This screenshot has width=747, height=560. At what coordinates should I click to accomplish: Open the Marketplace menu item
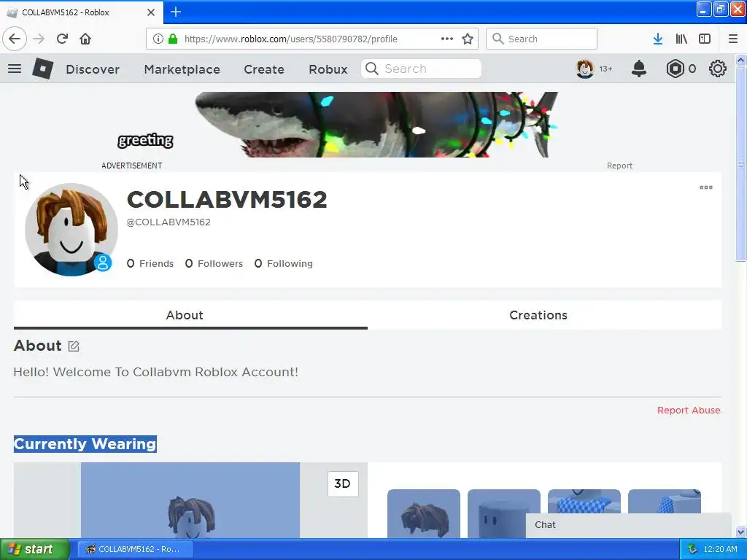click(x=182, y=69)
